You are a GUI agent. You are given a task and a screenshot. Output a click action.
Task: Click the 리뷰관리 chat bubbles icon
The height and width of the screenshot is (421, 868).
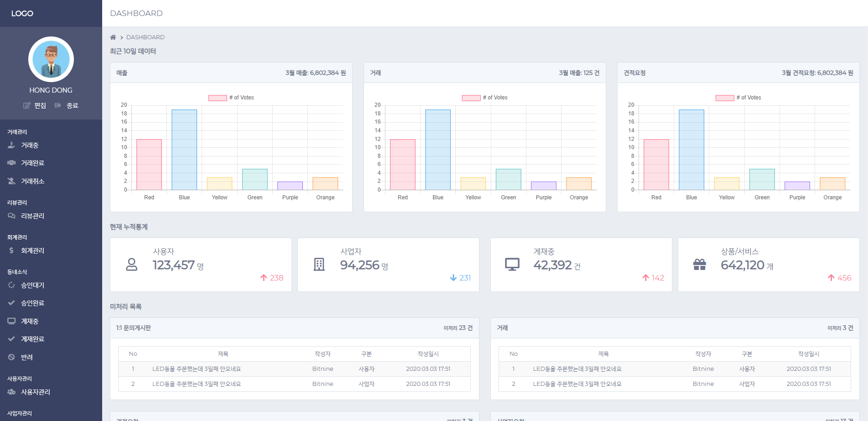point(11,216)
